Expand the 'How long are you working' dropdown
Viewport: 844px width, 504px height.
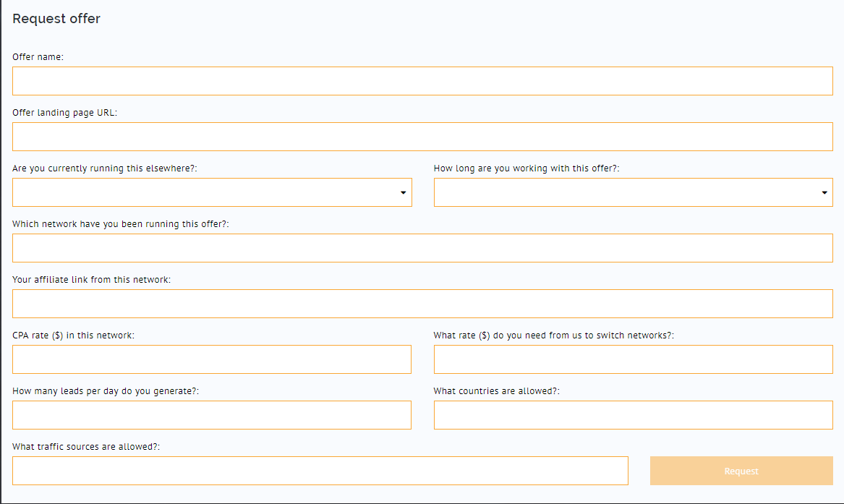point(634,192)
